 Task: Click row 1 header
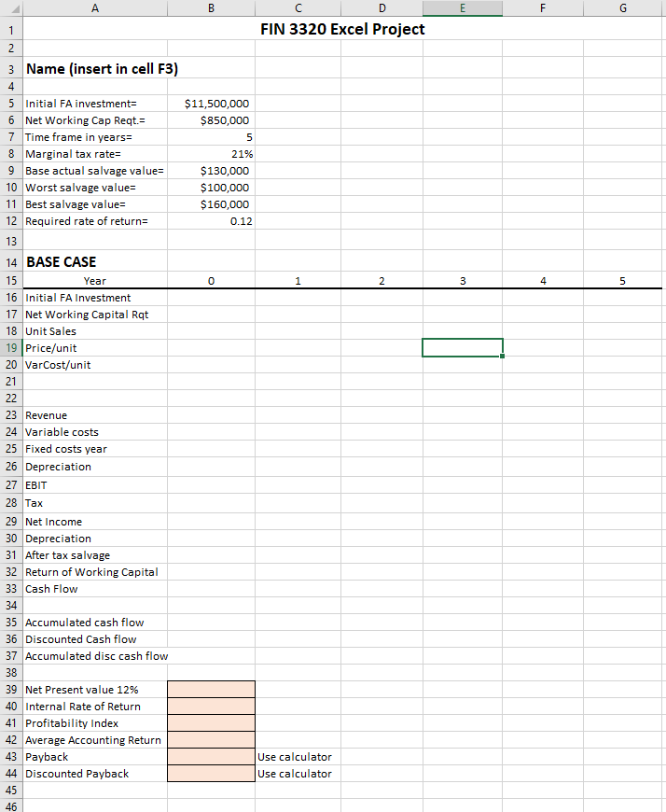(11, 29)
